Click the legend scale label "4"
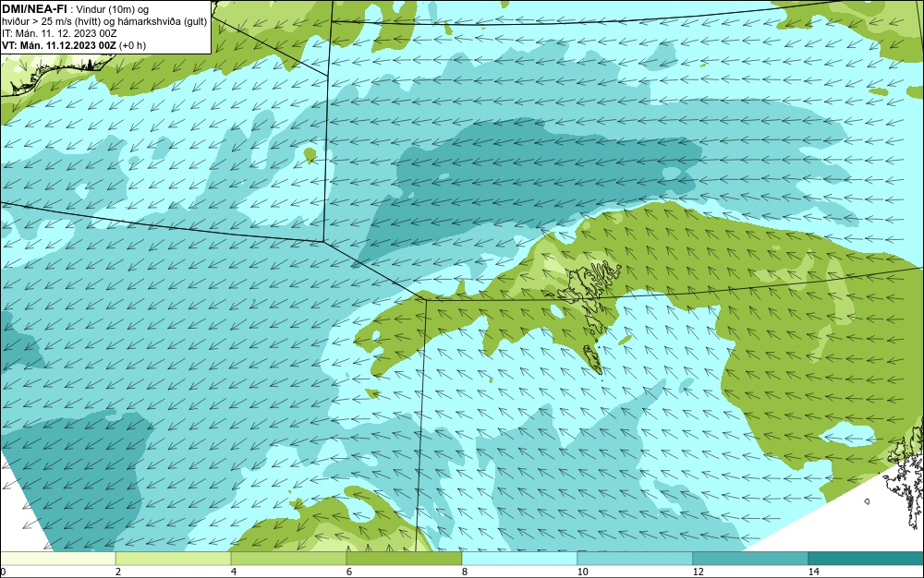The image size is (924, 578). [234, 572]
